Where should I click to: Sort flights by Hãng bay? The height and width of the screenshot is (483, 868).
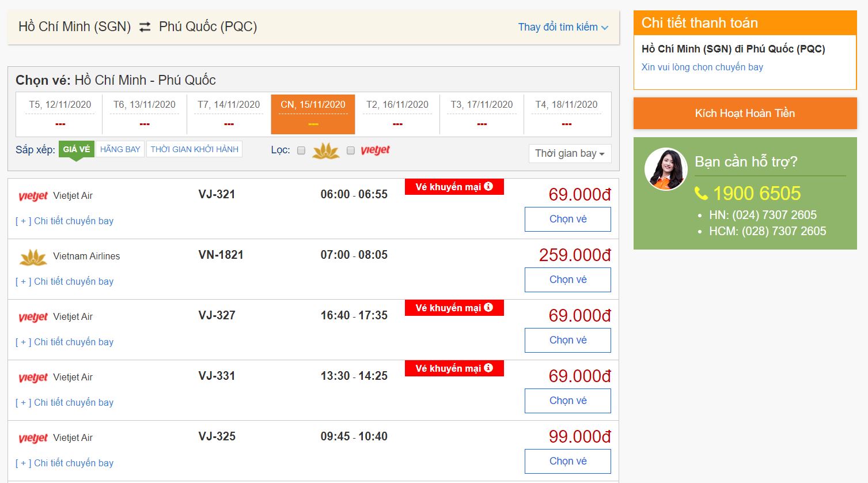[120, 149]
